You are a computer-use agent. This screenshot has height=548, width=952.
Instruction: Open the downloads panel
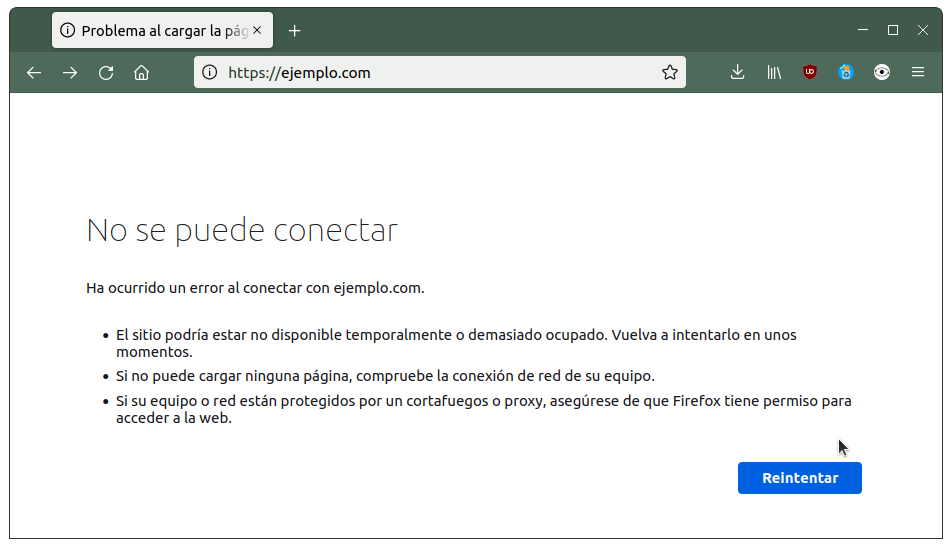coord(737,72)
